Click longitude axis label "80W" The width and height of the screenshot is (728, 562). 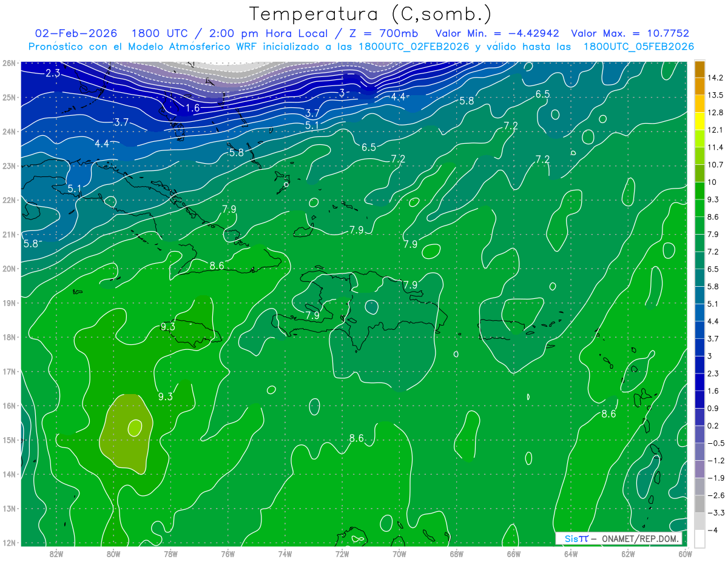(113, 554)
